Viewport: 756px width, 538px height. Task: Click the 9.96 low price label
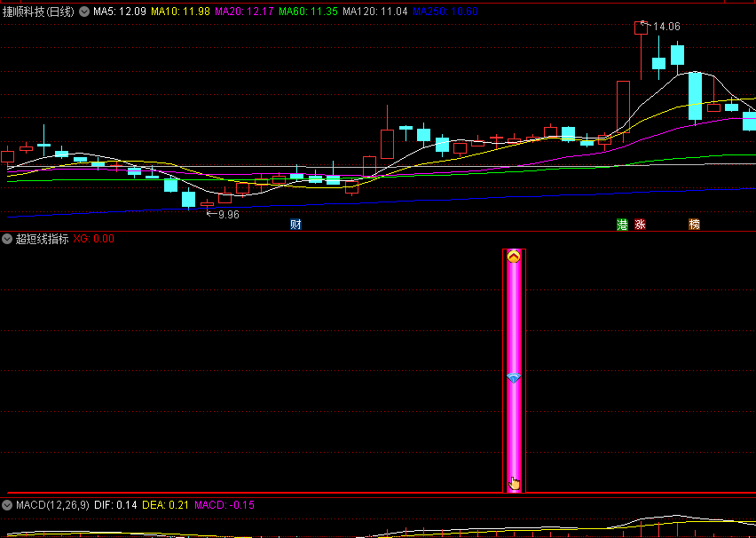tap(229, 215)
